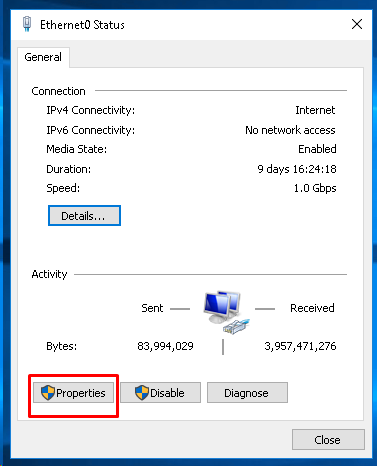Select the General tab

coord(43,57)
